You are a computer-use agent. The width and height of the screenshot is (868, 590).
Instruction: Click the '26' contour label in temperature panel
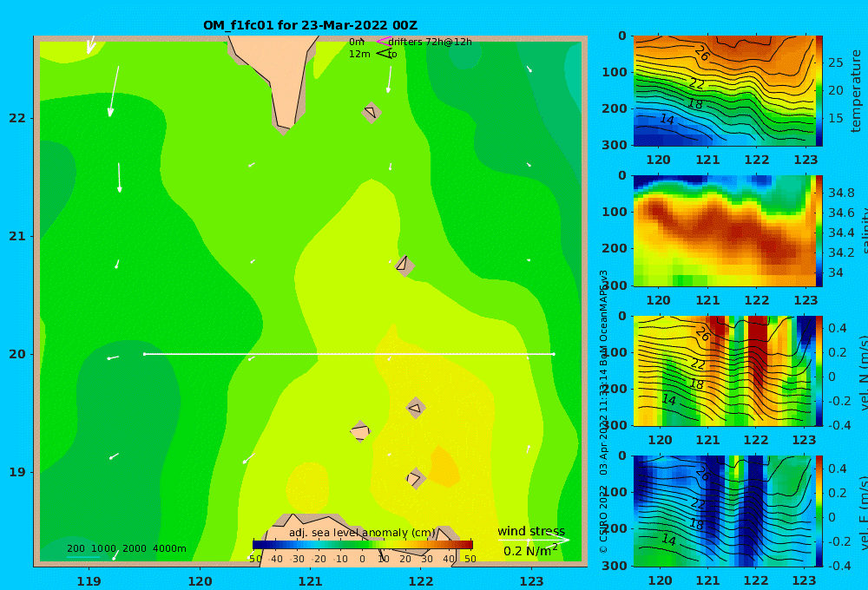pos(701,54)
